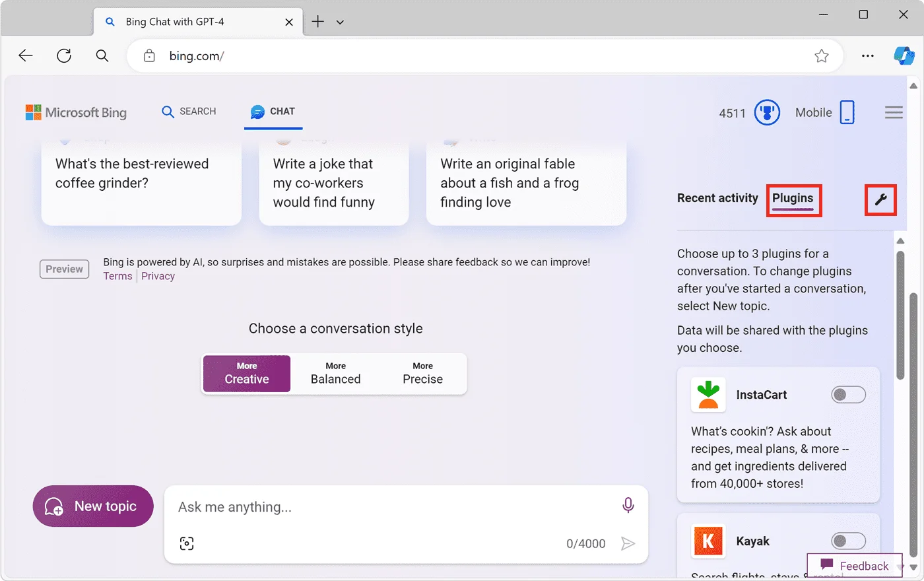Add an image with visual search icon
The width and height of the screenshot is (924, 581).
[x=187, y=543]
